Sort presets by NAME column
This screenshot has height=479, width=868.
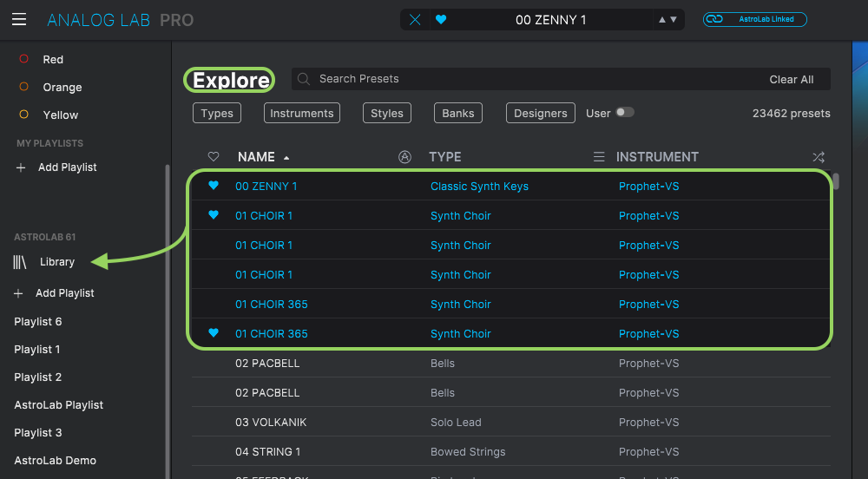[256, 157]
